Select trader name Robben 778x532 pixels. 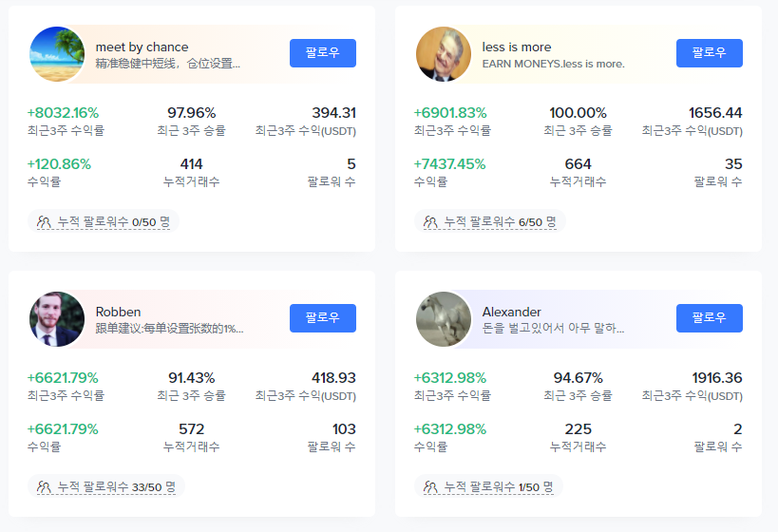118,313
